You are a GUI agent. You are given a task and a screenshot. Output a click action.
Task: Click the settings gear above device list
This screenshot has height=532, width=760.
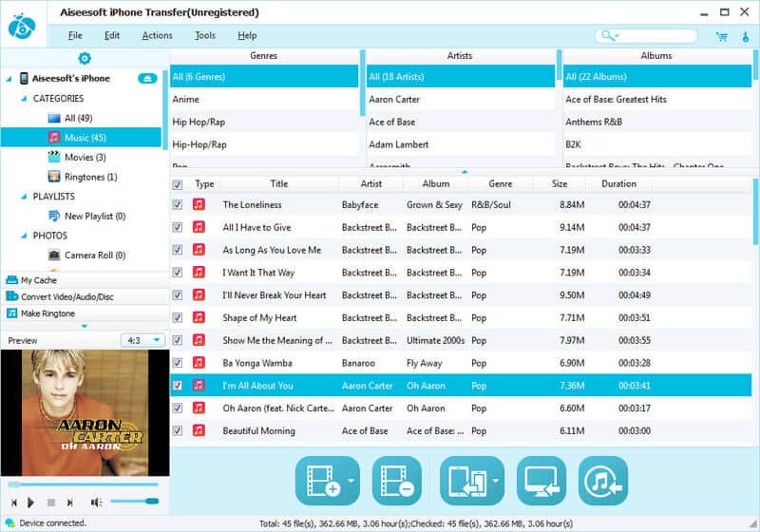[84, 59]
